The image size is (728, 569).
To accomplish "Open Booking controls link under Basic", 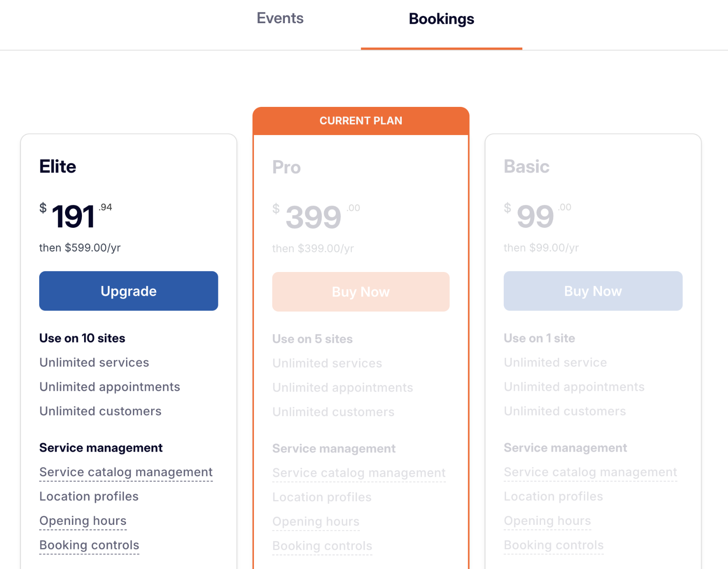I will [x=553, y=544].
